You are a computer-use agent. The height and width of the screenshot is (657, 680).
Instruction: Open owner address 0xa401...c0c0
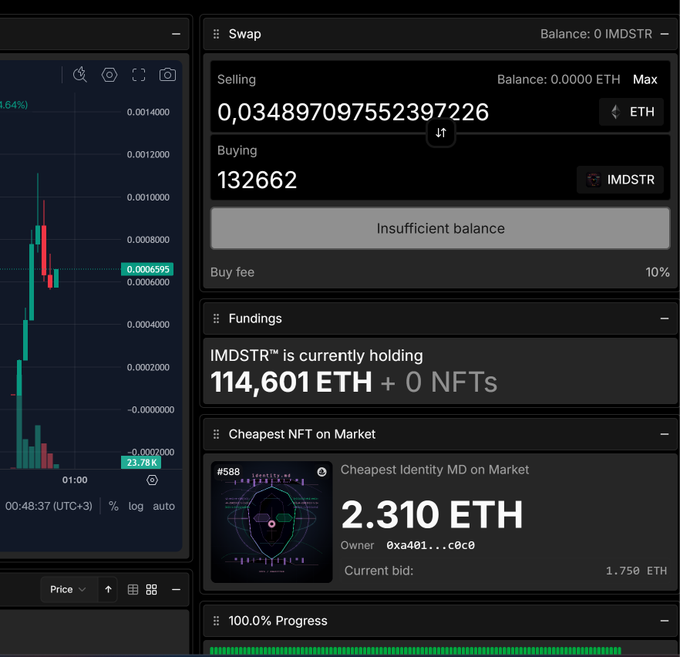click(430, 545)
